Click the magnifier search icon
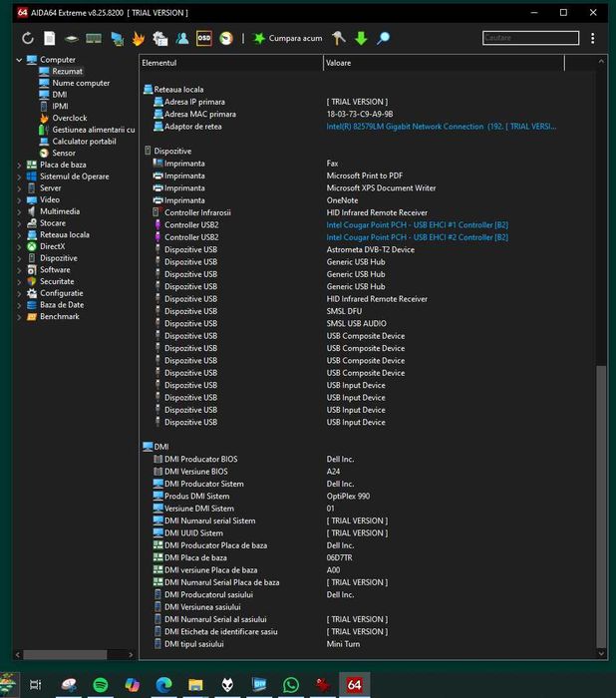This screenshot has width=616, height=698. click(x=383, y=39)
